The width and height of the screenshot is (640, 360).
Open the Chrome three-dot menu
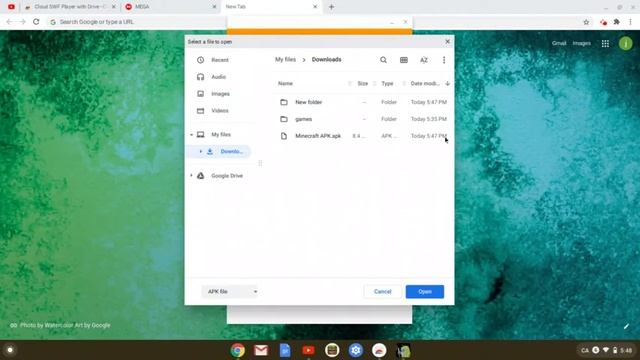pyautogui.click(x=630, y=22)
